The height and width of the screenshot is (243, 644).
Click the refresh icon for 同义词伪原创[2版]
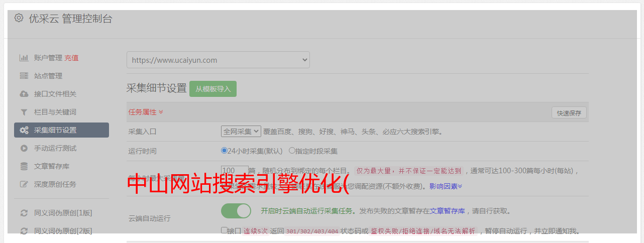24,231
